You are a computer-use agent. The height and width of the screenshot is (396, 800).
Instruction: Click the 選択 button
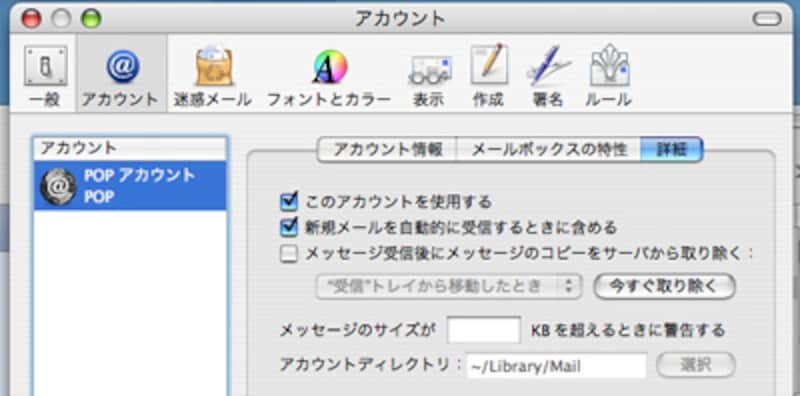tap(696, 365)
